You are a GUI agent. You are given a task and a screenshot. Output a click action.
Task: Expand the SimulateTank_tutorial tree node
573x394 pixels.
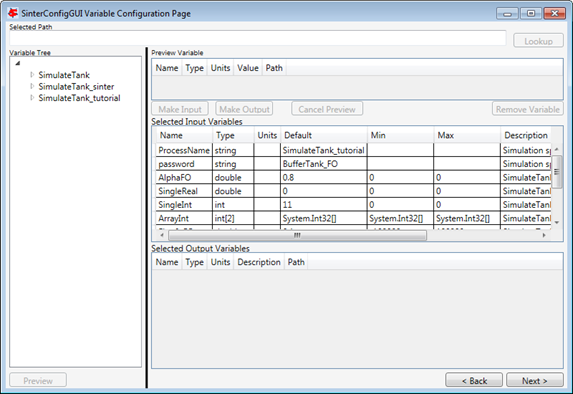pos(32,98)
